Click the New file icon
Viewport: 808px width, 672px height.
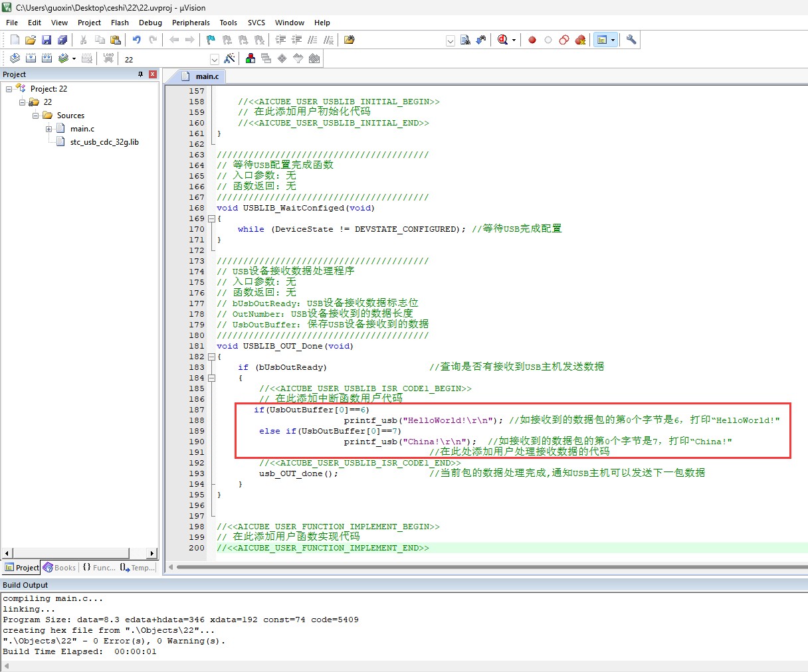[x=15, y=40]
